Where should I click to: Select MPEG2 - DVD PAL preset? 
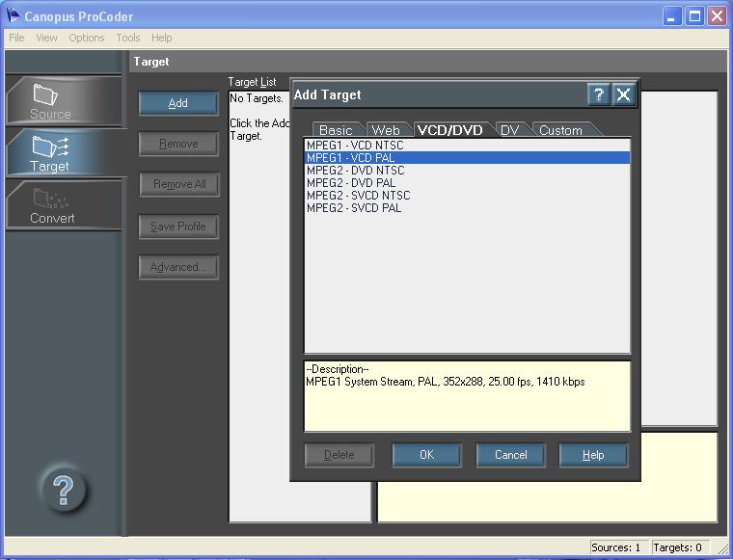[x=467, y=183]
